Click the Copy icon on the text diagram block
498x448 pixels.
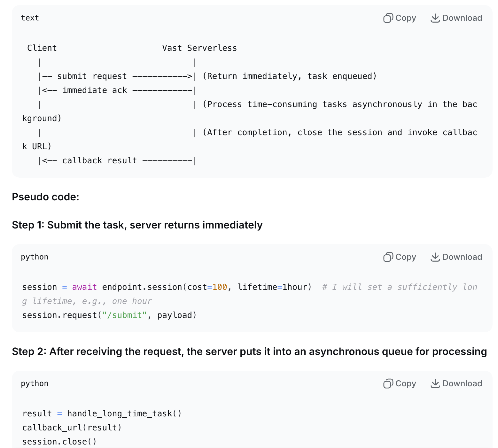pyautogui.click(x=388, y=18)
